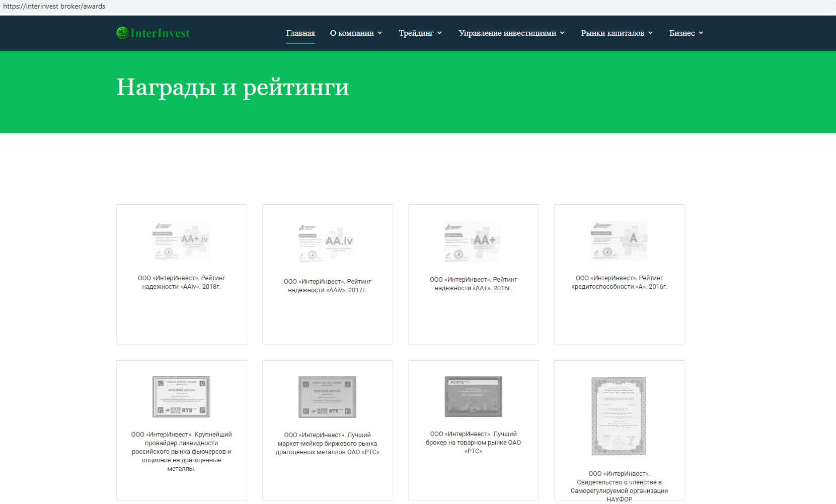Open the НАУФОР membership certificate image

pos(619,416)
